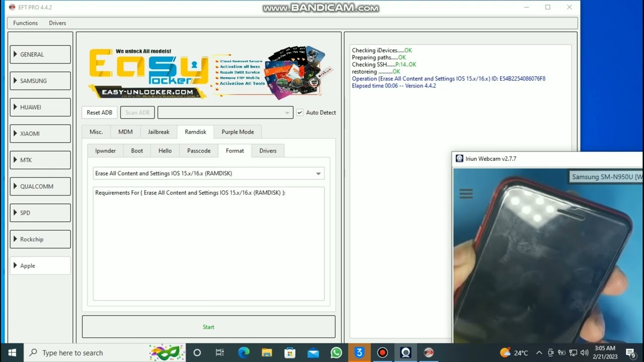Image resolution: width=644 pixels, height=362 pixels.
Task: Click the Scan ADB button
Action: pyautogui.click(x=137, y=113)
